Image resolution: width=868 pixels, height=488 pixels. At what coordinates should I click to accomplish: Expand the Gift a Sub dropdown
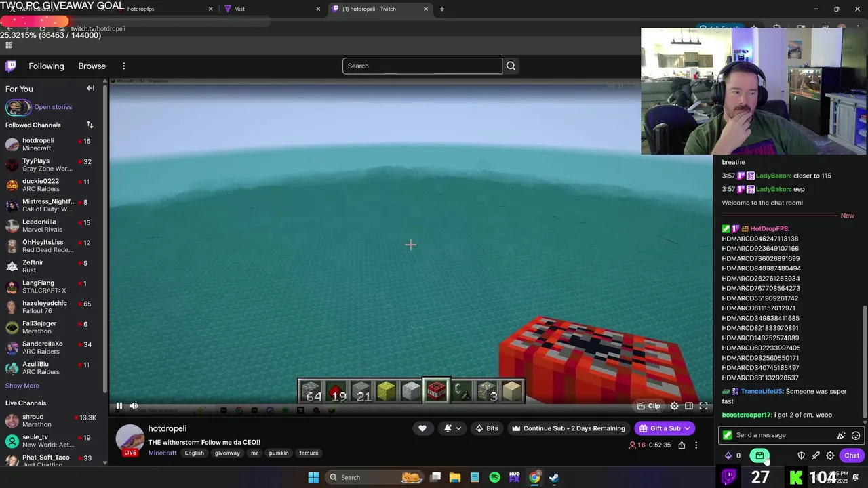665,428
